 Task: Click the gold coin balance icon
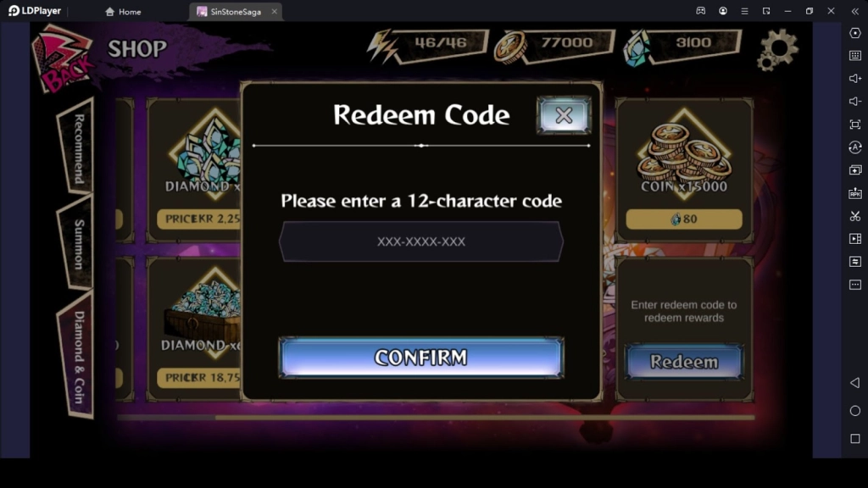509,47
